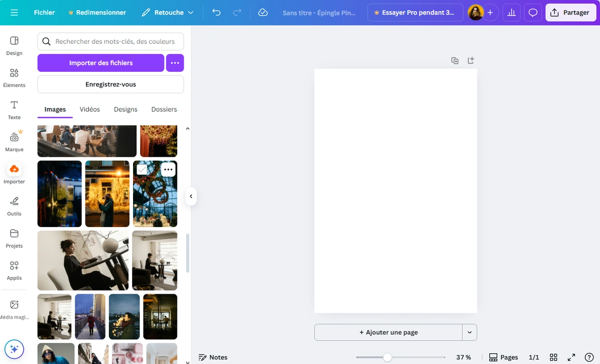Click the Importer des fichiers button
The height and width of the screenshot is (364, 600).
pos(101,63)
